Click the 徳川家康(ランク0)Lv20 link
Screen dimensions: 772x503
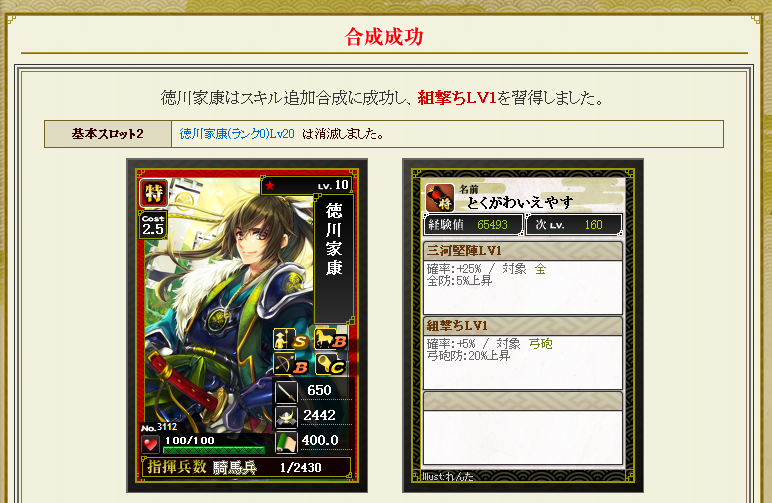tap(237, 133)
